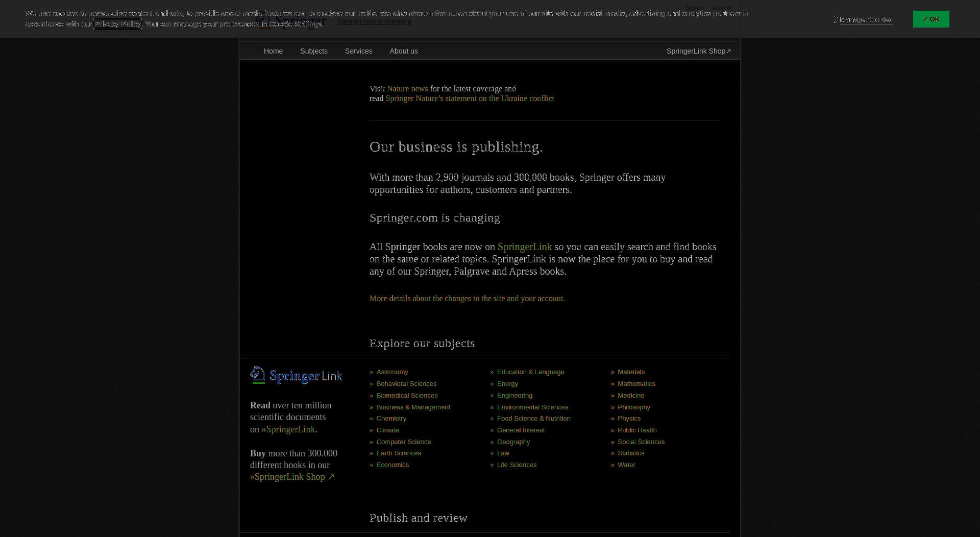Browse the Statistics subject

[630, 453]
